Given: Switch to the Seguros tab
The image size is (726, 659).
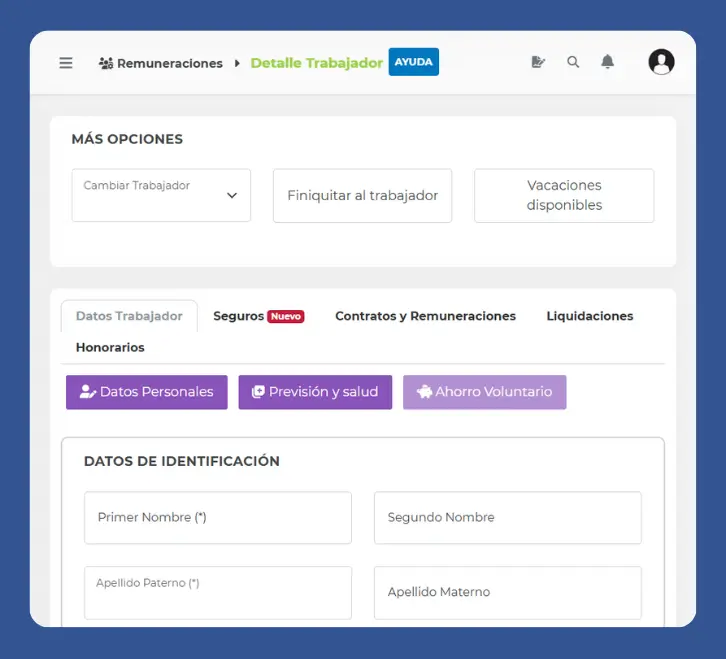Looking at the screenshot, I should (x=238, y=316).
